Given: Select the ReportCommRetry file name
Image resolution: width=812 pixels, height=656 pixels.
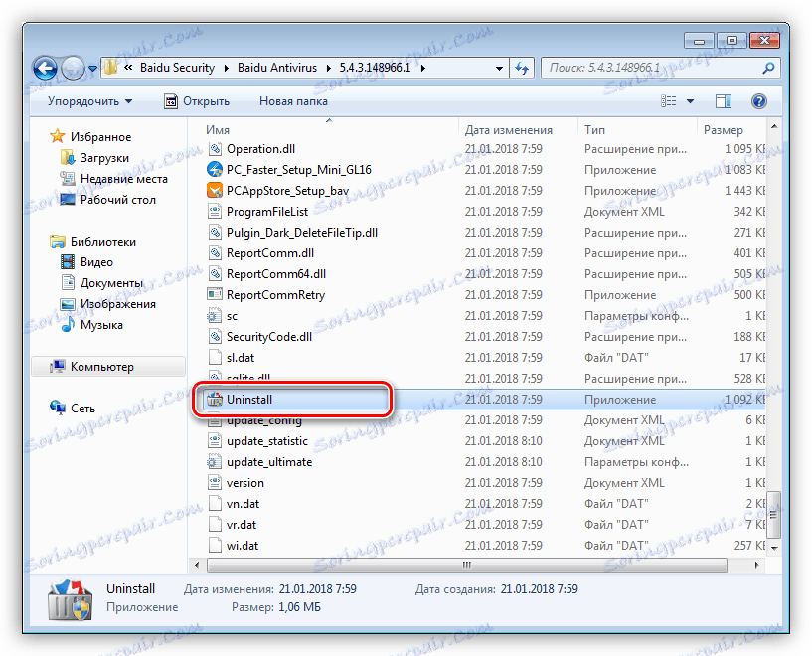Looking at the screenshot, I should 275,294.
